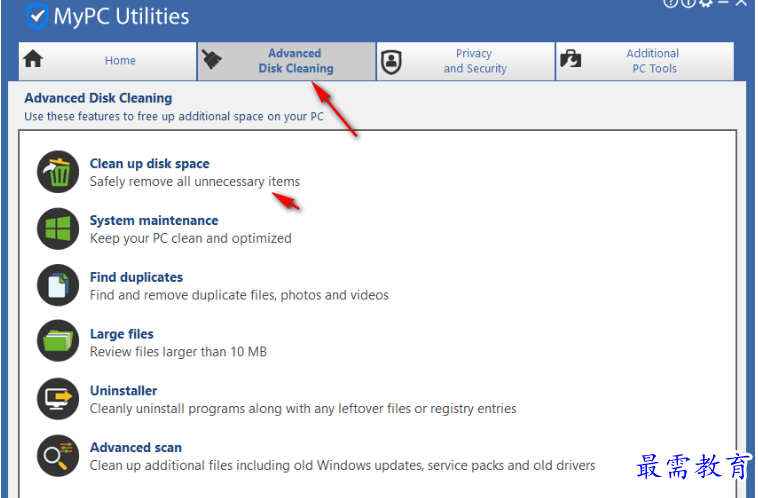Click the trash bin disk cleanup icon
This screenshot has width=758, height=498.
(58, 172)
